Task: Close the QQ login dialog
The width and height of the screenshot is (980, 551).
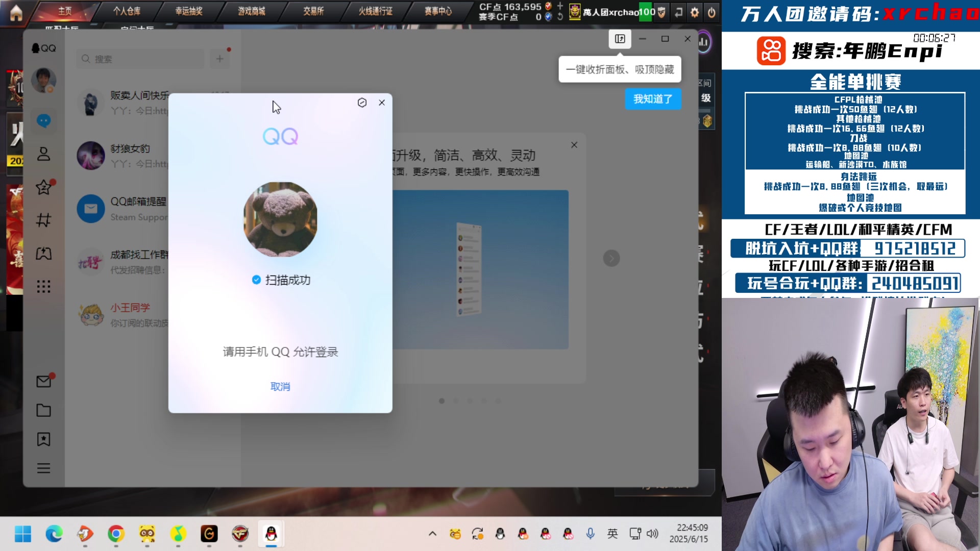Action: pos(382,103)
